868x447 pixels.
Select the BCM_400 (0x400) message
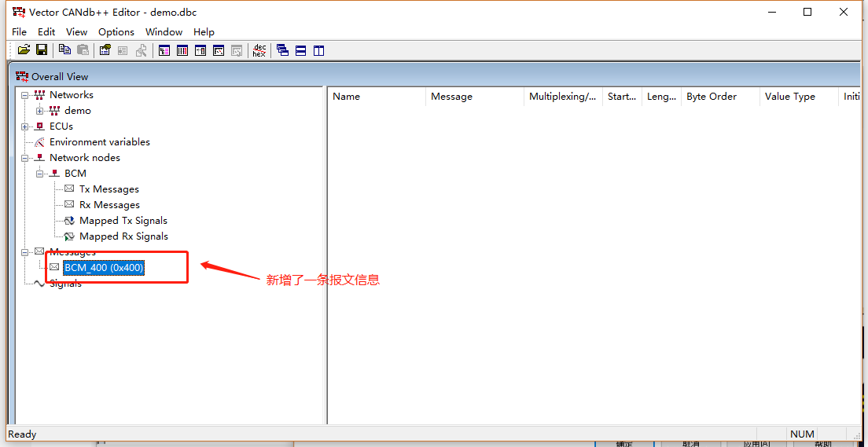[x=104, y=268]
